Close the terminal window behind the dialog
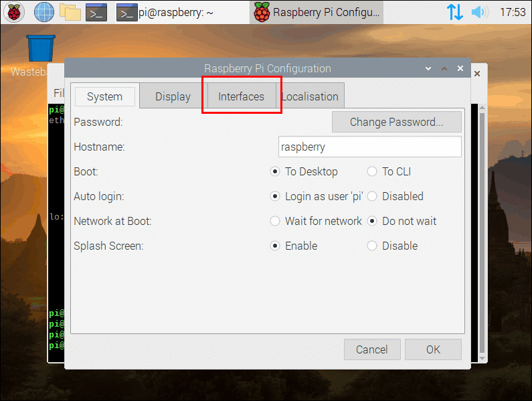 [477, 74]
